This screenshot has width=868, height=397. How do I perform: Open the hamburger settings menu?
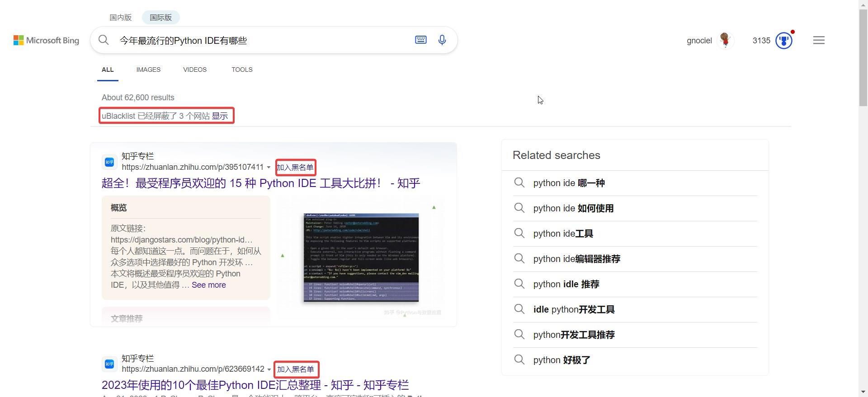coord(819,40)
